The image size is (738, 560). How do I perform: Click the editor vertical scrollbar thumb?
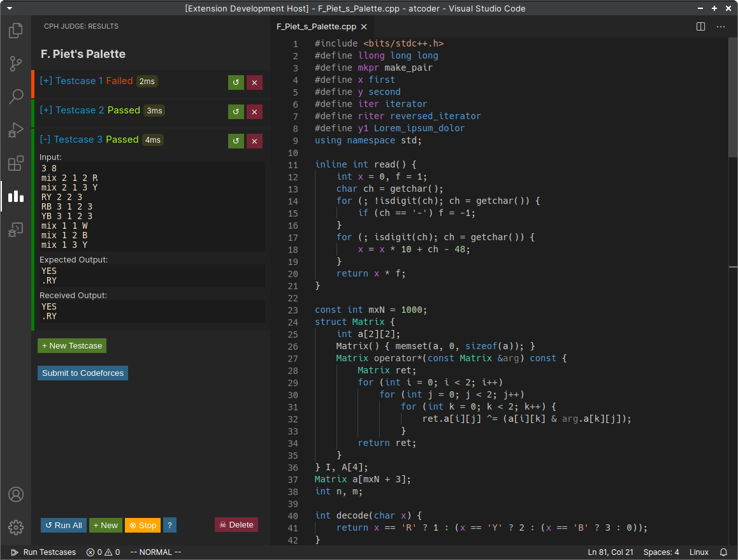733,98
